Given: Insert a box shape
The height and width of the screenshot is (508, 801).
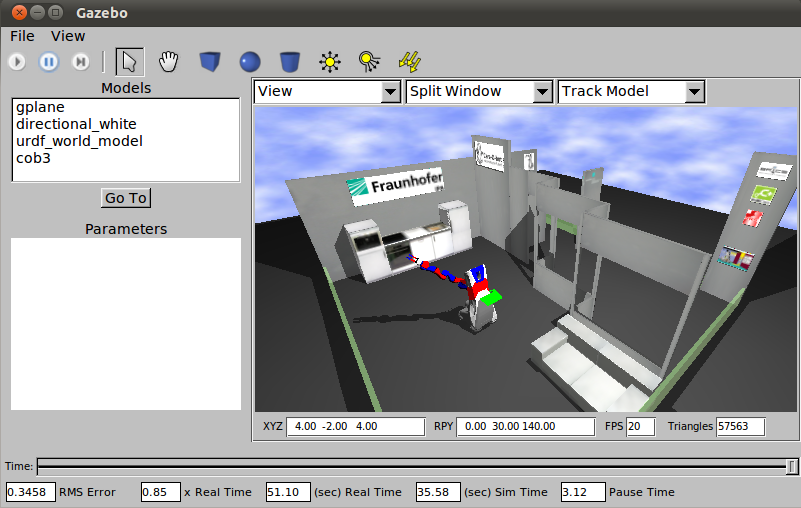Looking at the screenshot, I should (x=209, y=62).
